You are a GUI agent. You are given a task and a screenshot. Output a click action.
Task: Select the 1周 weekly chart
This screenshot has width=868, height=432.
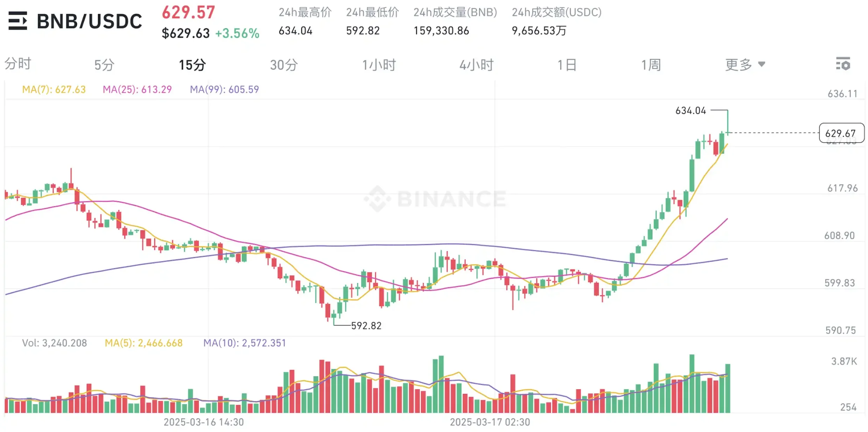click(x=651, y=65)
